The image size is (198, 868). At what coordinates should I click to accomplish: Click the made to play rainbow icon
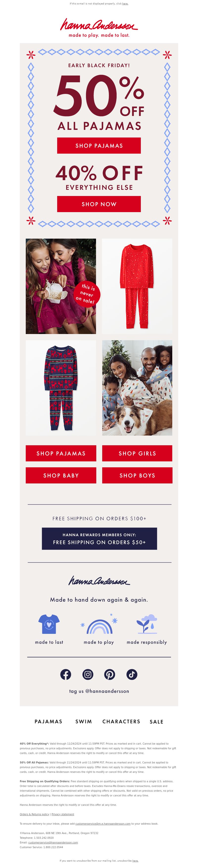click(99, 624)
